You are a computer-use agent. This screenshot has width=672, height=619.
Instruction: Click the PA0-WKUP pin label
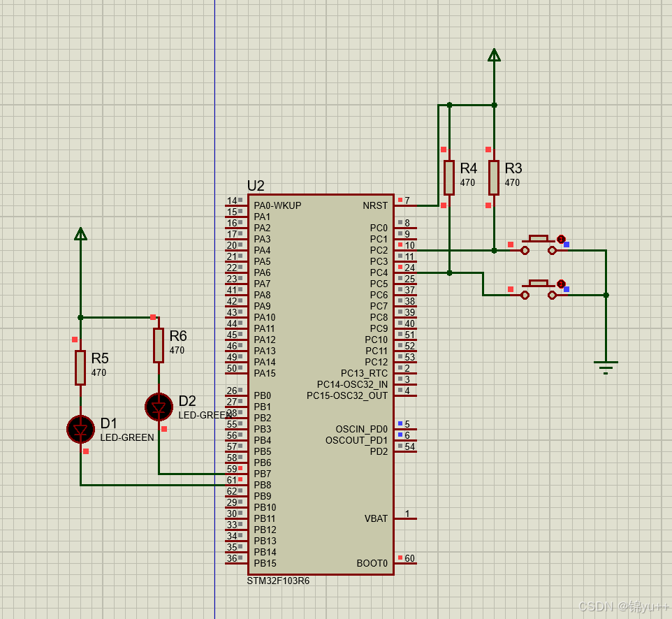tap(277, 205)
